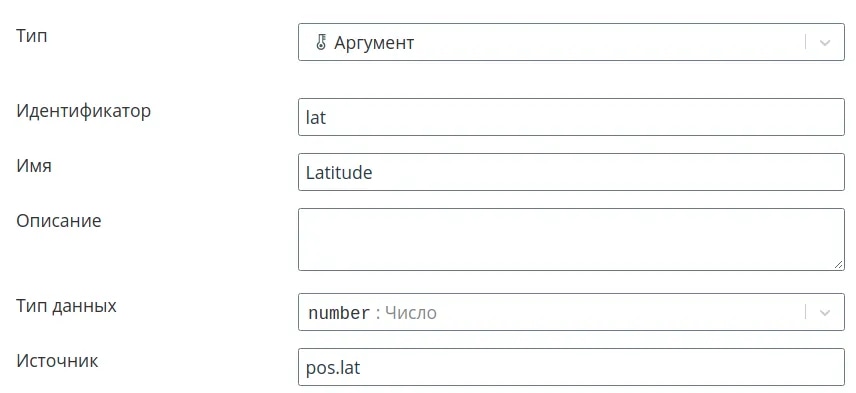Expand the Тип dropdown chevron arrow
856x393 pixels.
click(x=825, y=42)
